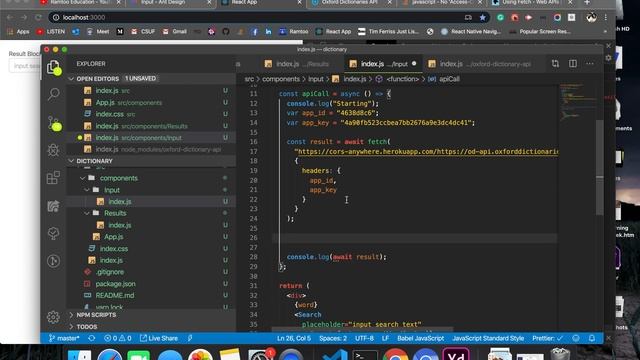This screenshot has width=640, height=360.
Task: Open index.js under the Results folder
Action: 151,225
